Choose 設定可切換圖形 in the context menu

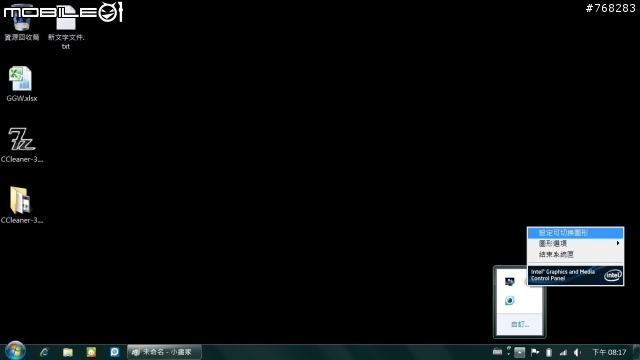pos(576,233)
